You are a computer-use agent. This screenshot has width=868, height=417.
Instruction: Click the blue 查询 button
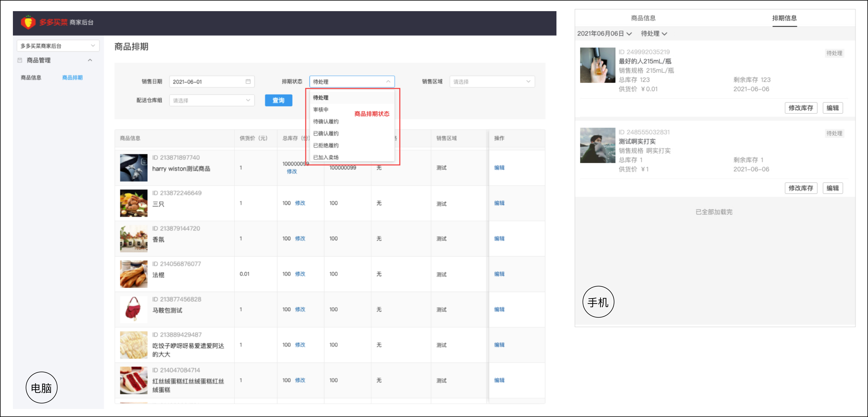tap(278, 100)
